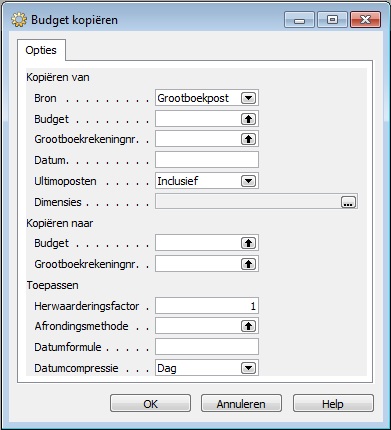Focus the Datumformule input field
Screen dimensions: 391x430
207,347
